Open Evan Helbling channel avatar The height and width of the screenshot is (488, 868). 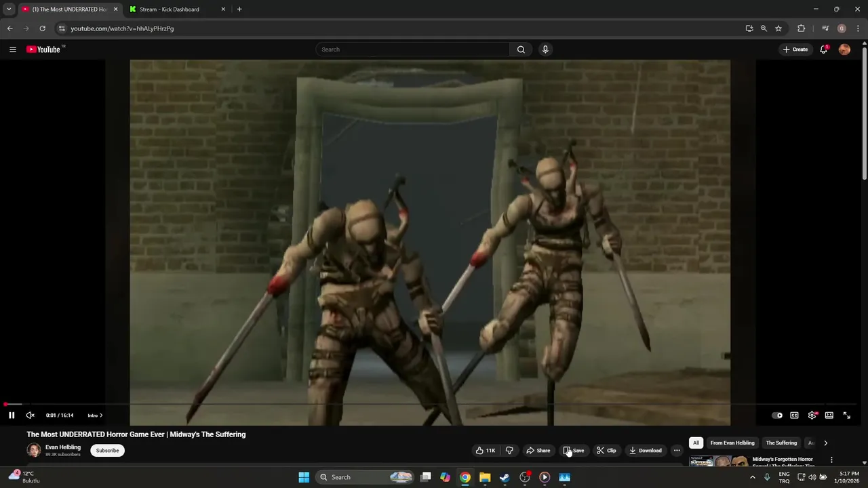[x=34, y=451]
